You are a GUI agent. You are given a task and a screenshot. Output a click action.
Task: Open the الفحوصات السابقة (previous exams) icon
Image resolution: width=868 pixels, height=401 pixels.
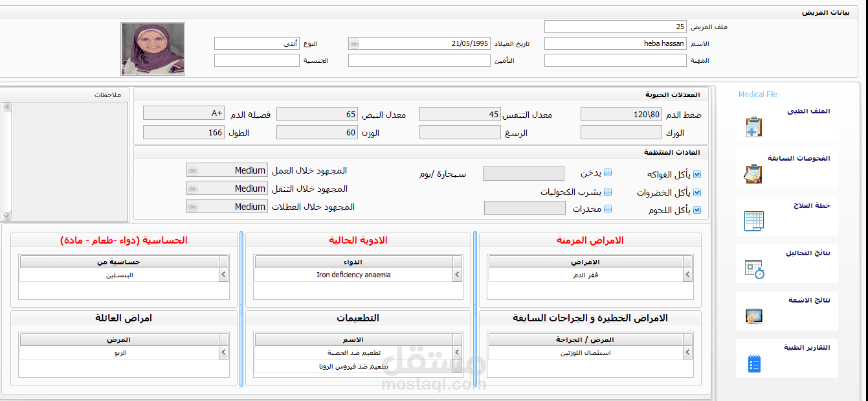coord(753,173)
